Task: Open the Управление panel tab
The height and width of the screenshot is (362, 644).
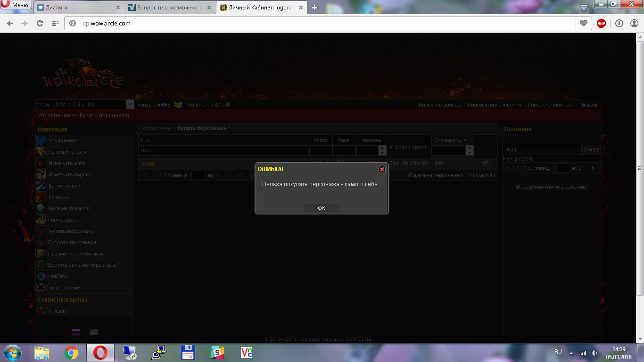Action: (157, 128)
